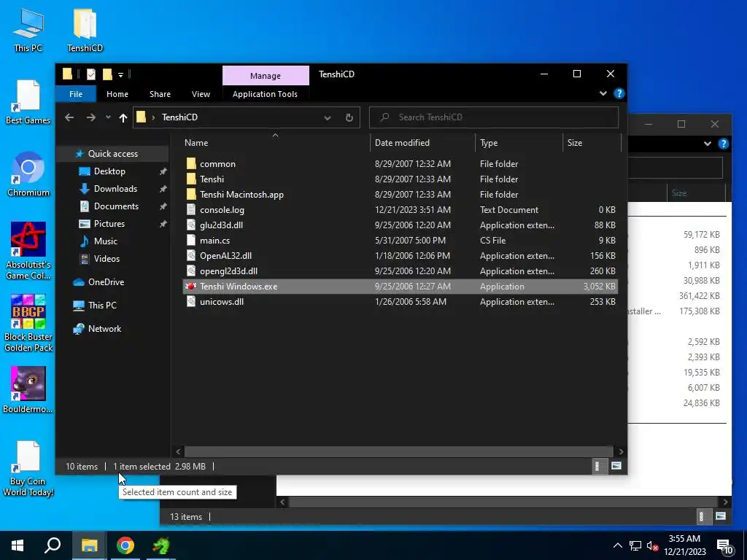The height and width of the screenshot is (560, 747).
Task: Click the green dragon taskbar app icon
Action: coord(161,545)
